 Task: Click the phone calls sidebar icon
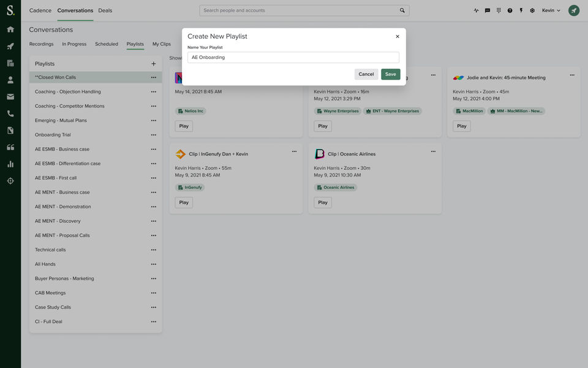(x=10, y=113)
